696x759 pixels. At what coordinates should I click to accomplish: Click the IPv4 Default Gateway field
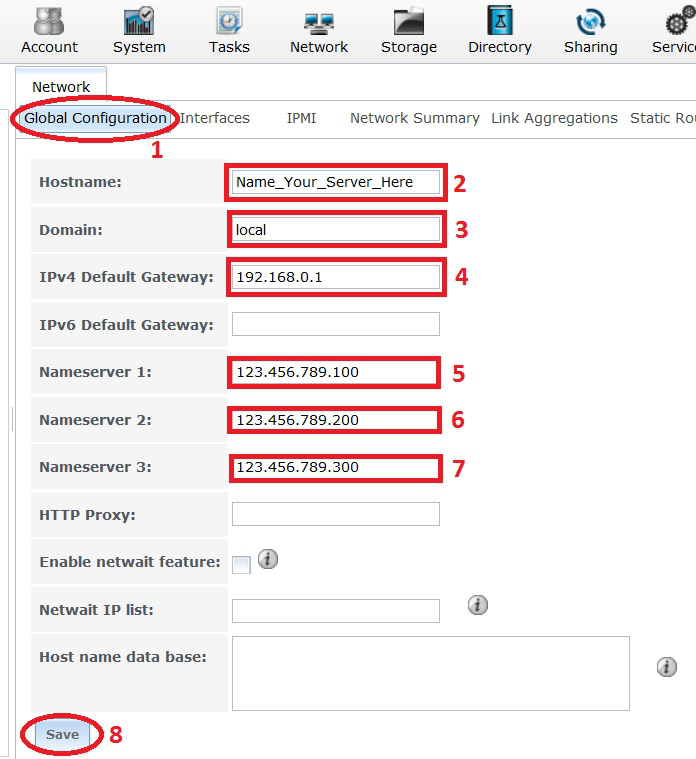point(335,277)
